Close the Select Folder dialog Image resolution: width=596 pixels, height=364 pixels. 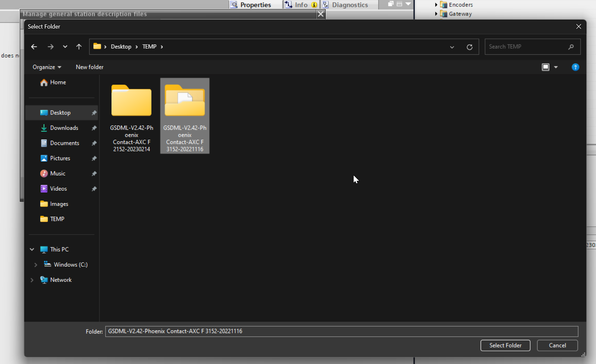tap(578, 26)
